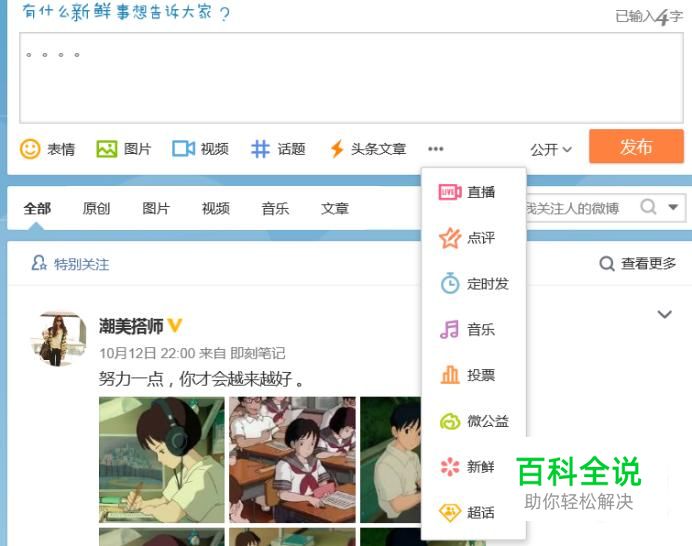This screenshot has height=546, width=692.
Task: Open the classroom students image thumbnail
Action: coord(292,460)
